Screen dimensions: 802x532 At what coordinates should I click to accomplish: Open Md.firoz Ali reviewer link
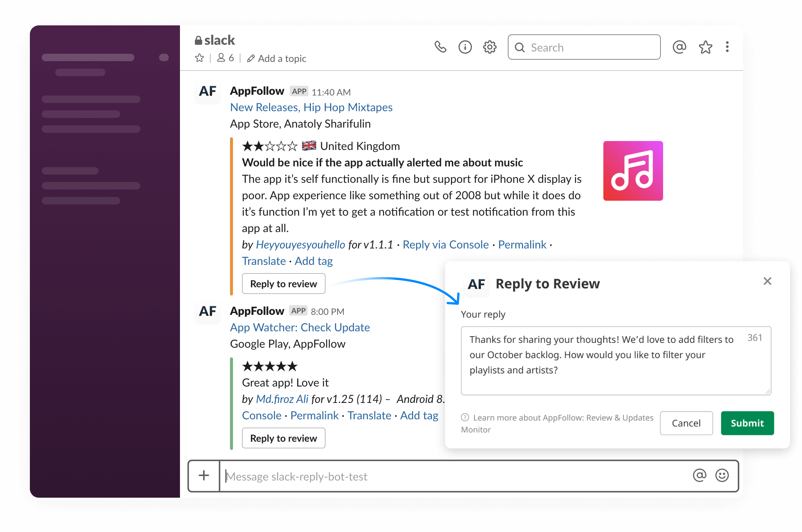(282, 399)
